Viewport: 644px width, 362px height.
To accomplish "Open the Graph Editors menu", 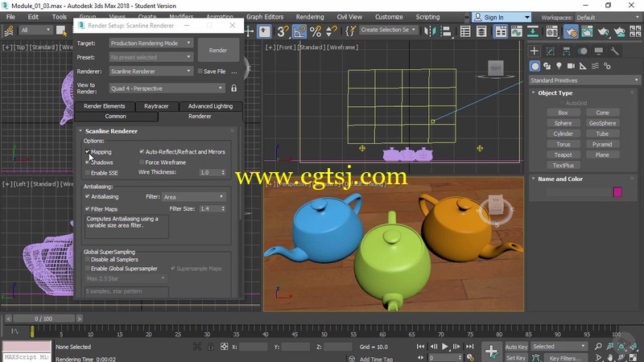I will [265, 17].
